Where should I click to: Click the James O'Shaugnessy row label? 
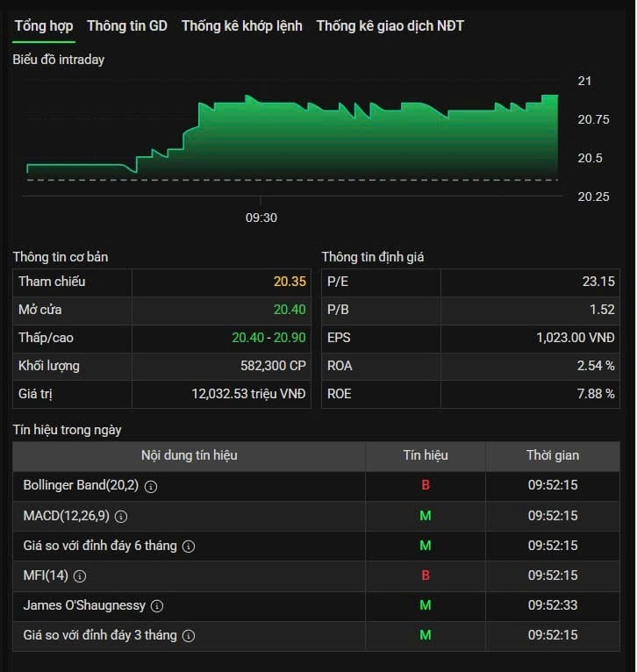point(84,605)
